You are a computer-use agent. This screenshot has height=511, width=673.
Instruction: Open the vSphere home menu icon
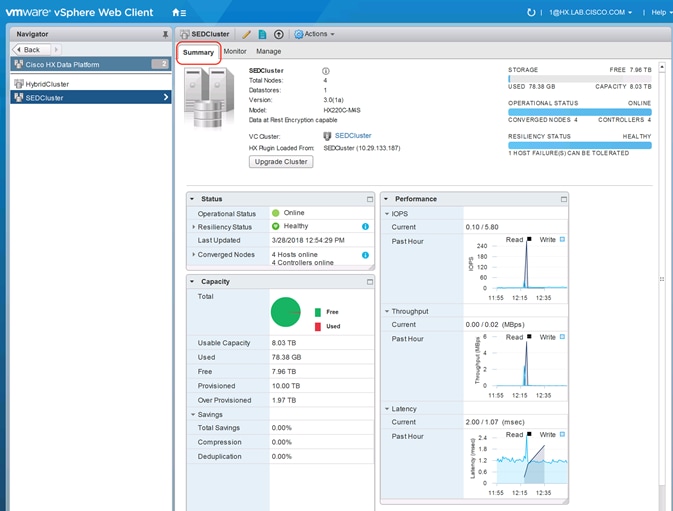pyautogui.click(x=179, y=12)
